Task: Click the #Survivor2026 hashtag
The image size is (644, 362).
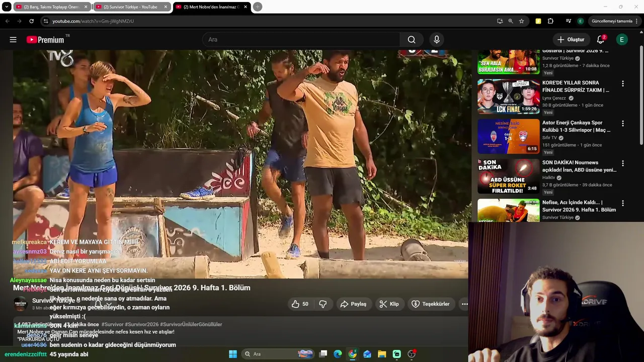Action: (141, 324)
